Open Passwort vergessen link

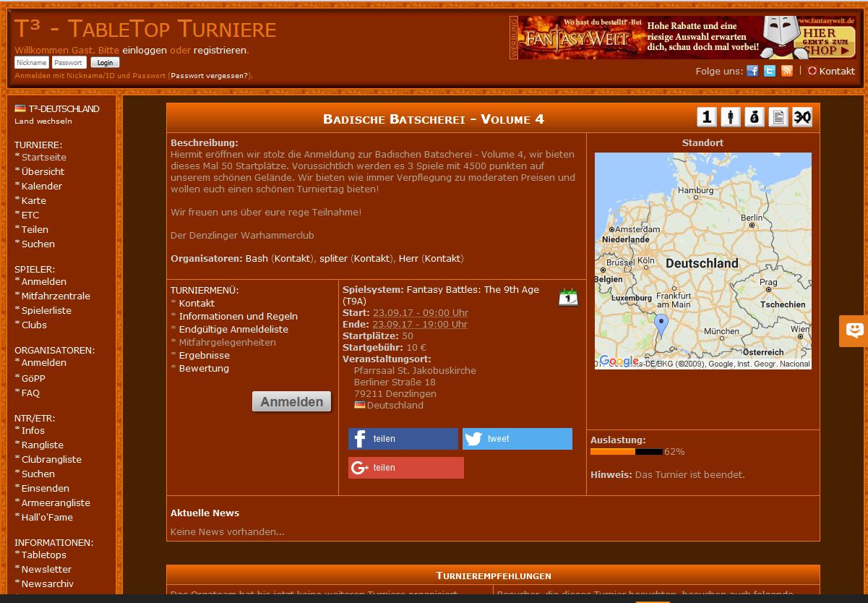tap(210, 75)
